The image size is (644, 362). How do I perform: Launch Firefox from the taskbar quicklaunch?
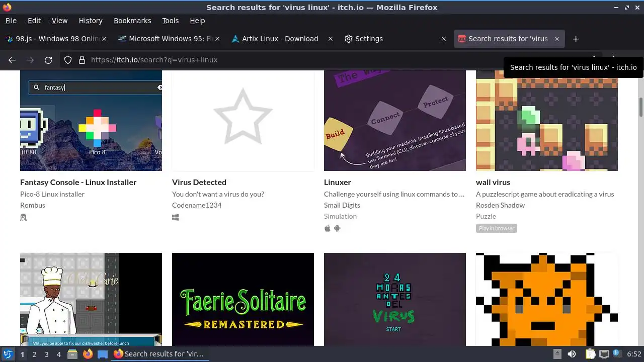point(88,354)
